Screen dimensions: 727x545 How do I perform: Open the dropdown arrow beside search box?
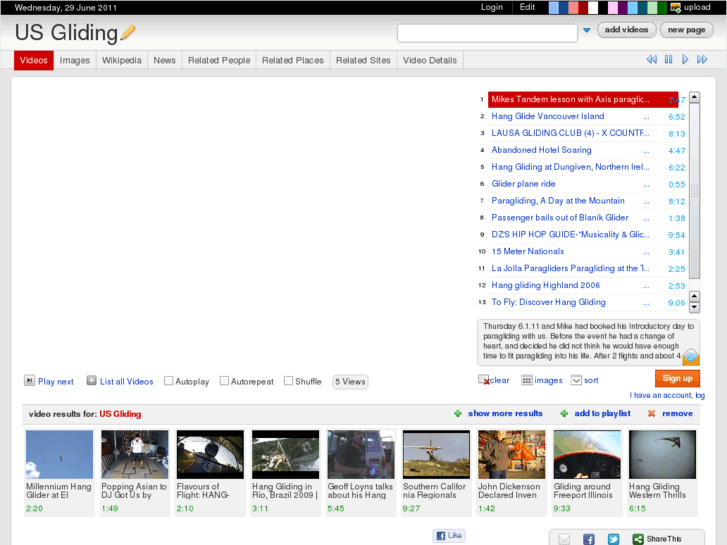point(587,30)
